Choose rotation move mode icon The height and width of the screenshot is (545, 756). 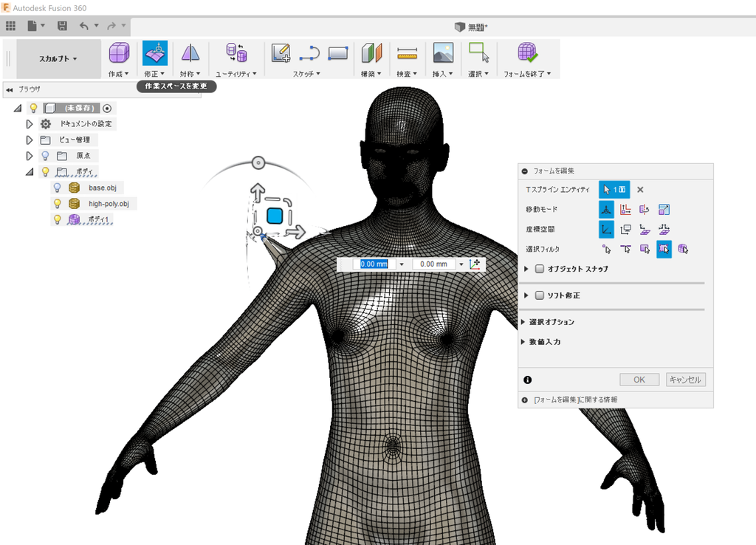pos(645,209)
